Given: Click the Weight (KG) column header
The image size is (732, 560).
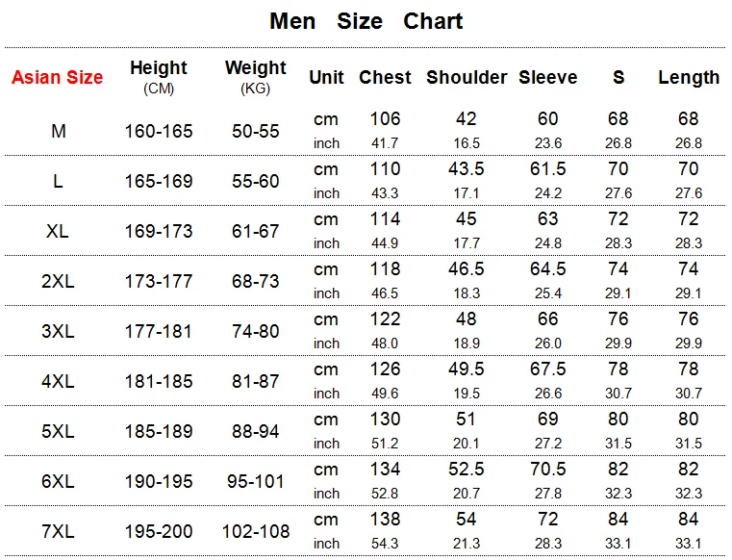Looking at the screenshot, I should point(255,77).
